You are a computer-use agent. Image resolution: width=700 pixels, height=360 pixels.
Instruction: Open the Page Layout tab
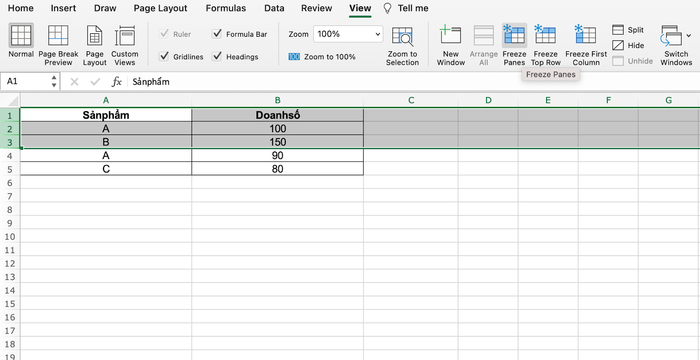coord(161,8)
